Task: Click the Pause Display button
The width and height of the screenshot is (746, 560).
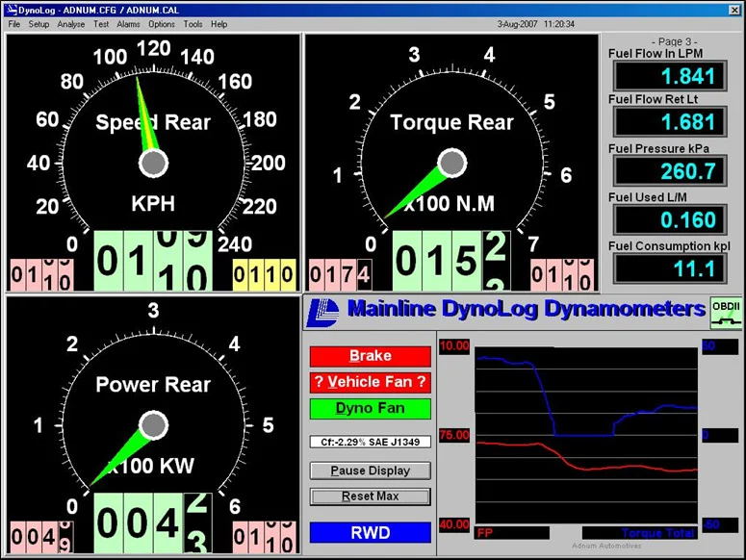Action: (371, 471)
